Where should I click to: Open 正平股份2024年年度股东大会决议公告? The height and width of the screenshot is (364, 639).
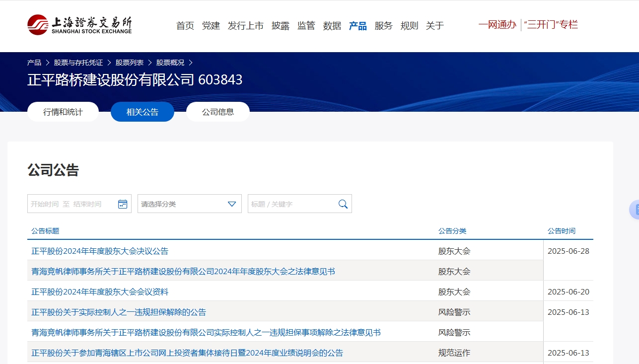(x=100, y=251)
